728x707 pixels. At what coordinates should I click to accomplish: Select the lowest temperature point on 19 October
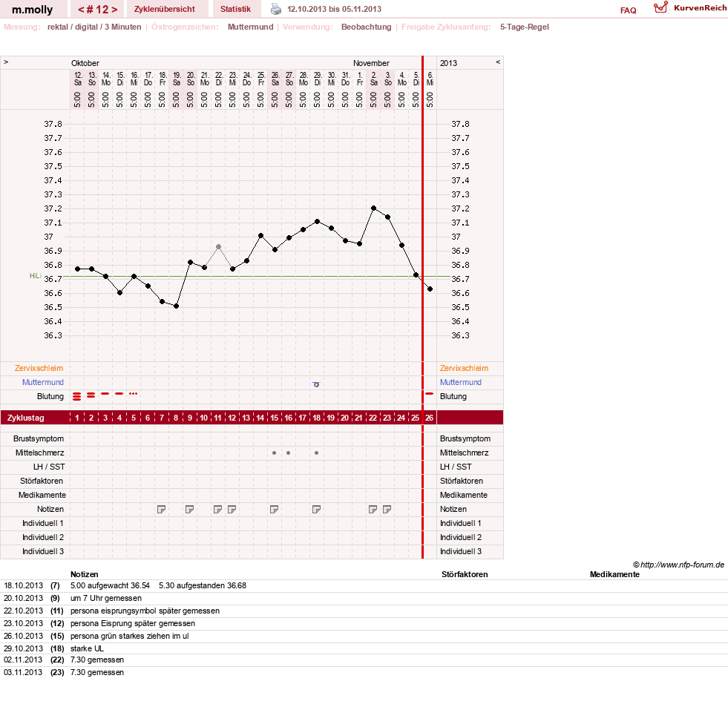[x=176, y=306]
